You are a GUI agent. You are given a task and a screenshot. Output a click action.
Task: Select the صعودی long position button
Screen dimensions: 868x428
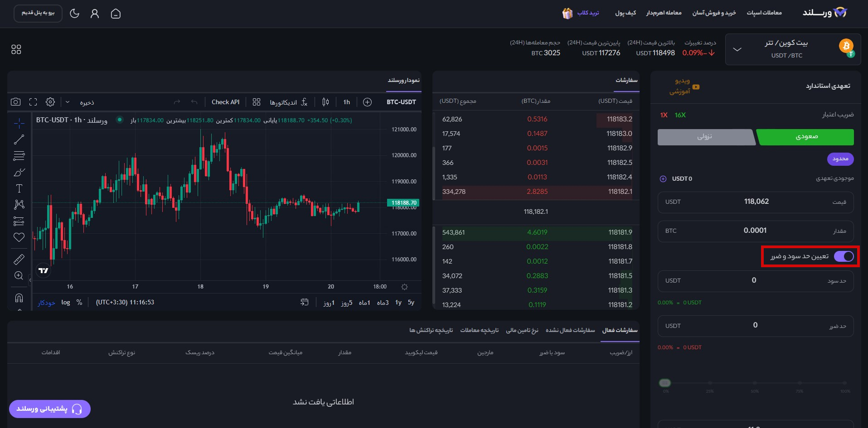(x=806, y=137)
